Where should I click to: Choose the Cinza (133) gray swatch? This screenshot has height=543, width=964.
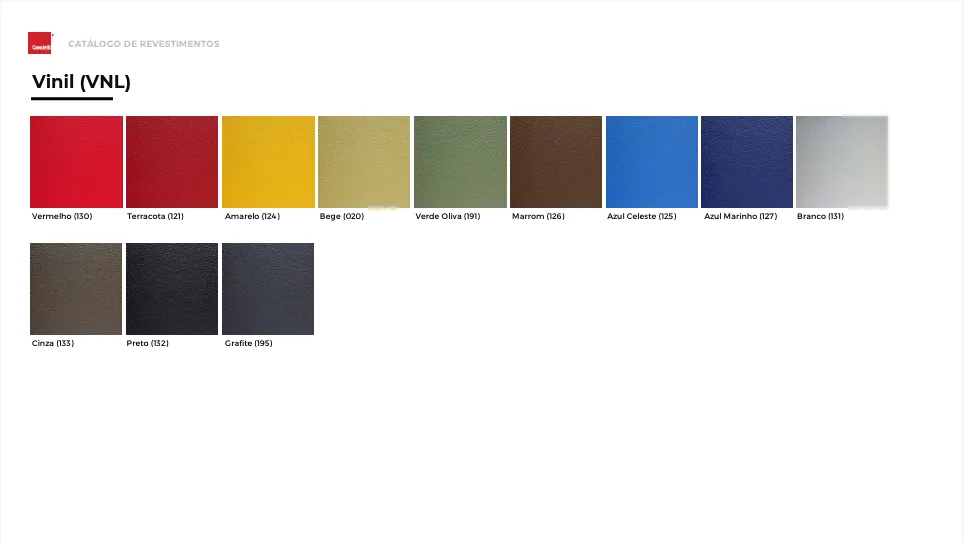[76, 289]
